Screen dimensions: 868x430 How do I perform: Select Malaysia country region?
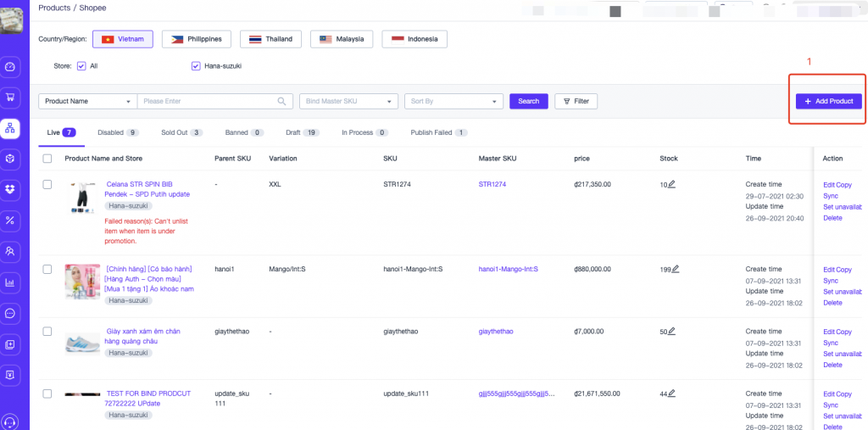point(342,39)
